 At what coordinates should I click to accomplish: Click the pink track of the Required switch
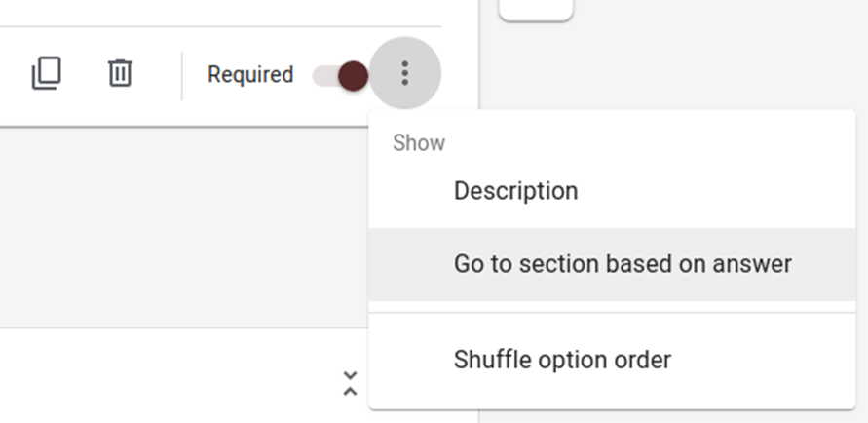coord(322,75)
